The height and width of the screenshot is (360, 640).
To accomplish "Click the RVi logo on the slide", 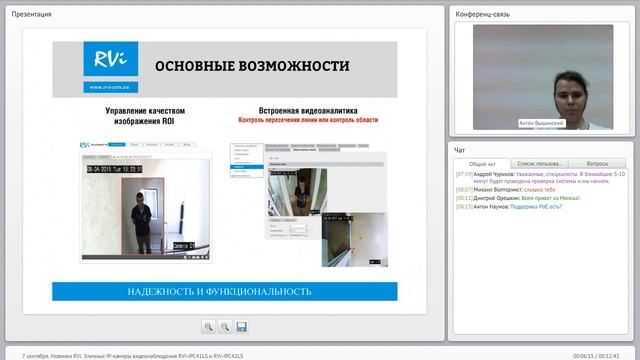I will tap(111, 59).
